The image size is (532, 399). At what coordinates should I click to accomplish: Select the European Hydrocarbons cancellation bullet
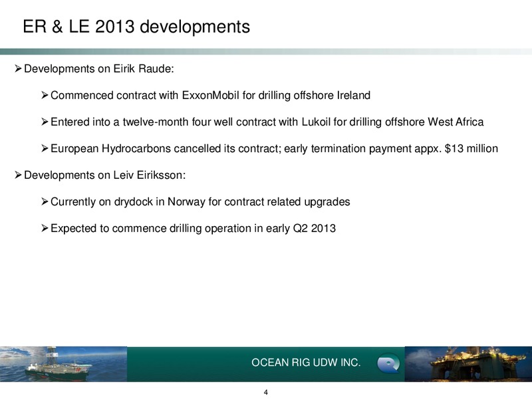click(274, 148)
